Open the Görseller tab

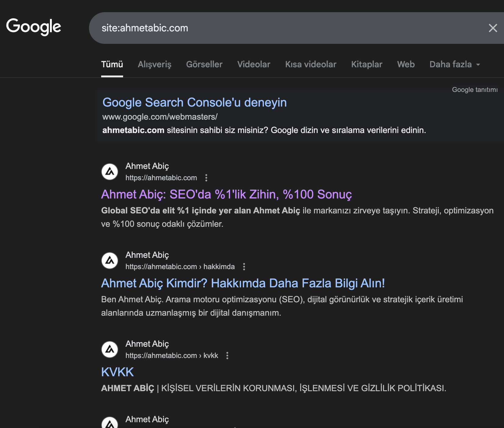click(x=204, y=65)
